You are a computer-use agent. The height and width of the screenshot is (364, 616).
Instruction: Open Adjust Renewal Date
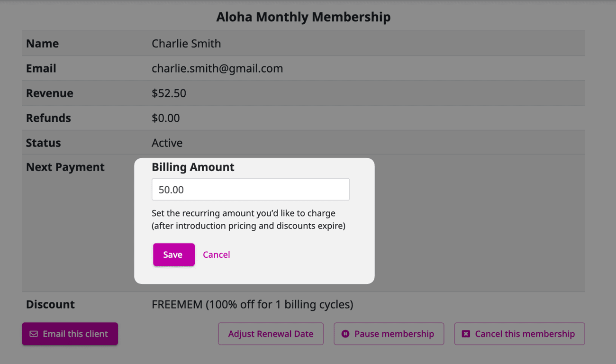click(x=271, y=334)
